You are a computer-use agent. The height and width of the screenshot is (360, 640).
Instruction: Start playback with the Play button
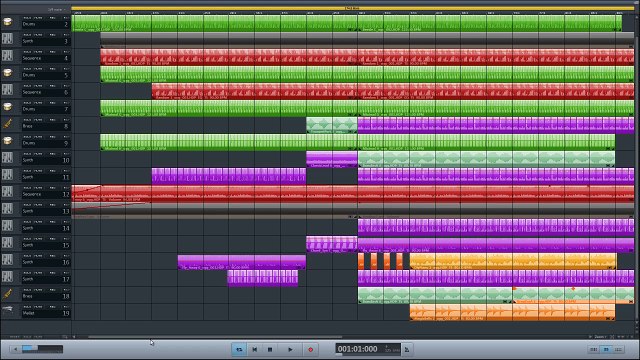pyautogui.click(x=290, y=349)
